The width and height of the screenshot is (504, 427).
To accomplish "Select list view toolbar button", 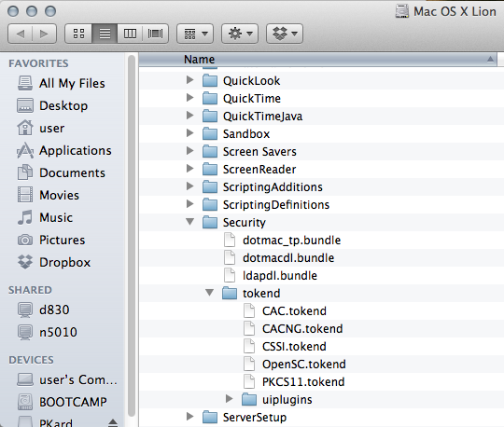I will pyautogui.click(x=105, y=34).
